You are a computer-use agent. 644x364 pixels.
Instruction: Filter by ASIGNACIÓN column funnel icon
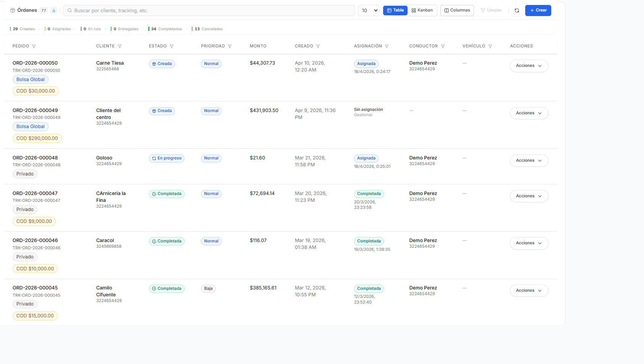[x=387, y=46]
